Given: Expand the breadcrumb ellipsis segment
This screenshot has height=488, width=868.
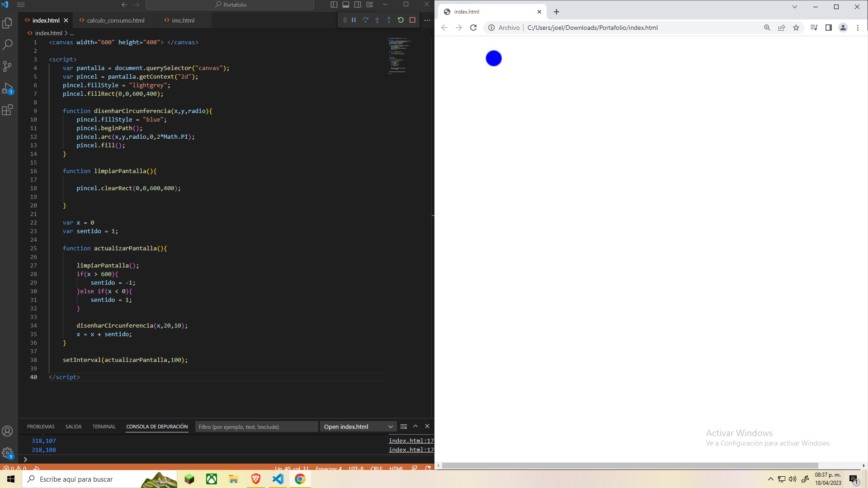Looking at the screenshot, I should (x=71, y=33).
